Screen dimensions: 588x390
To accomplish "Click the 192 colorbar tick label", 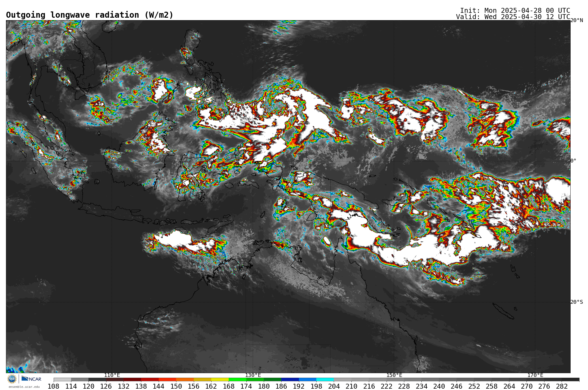I will click(299, 386).
